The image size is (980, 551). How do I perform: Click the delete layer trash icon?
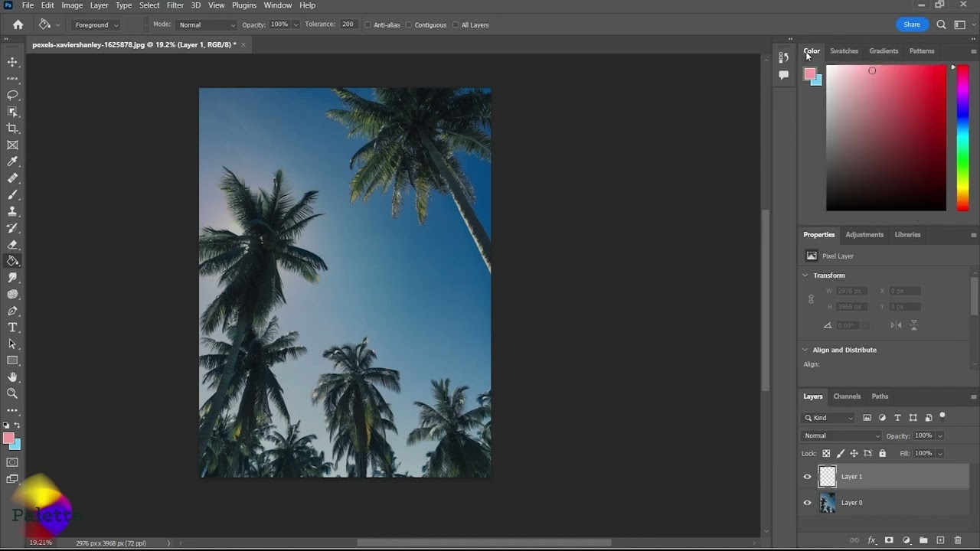pos(958,540)
